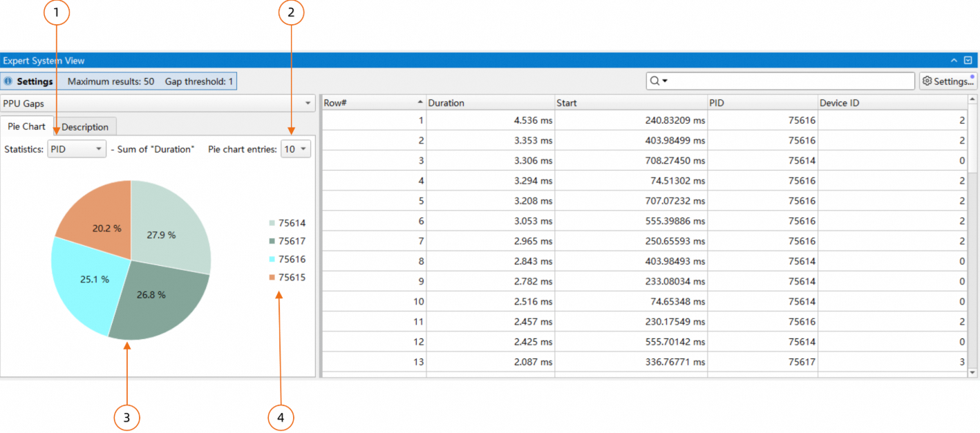This screenshot has height=433, width=980.
Task: Open the Statistics PID dropdown
Action: click(x=77, y=149)
